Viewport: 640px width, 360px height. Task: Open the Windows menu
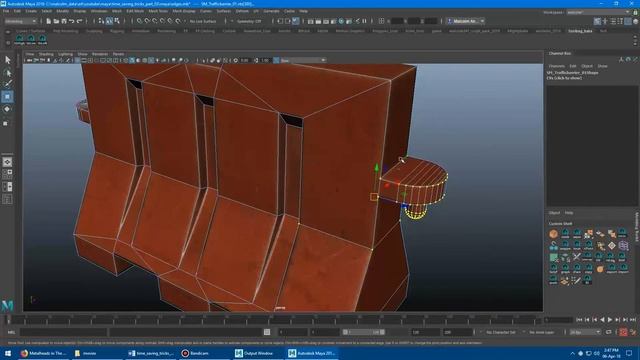(x=99, y=11)
